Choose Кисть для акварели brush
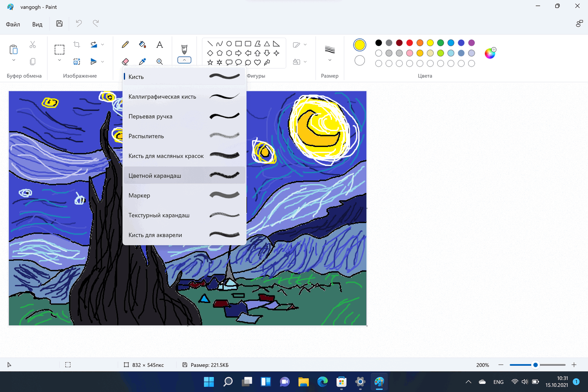 tap(184, 235)
